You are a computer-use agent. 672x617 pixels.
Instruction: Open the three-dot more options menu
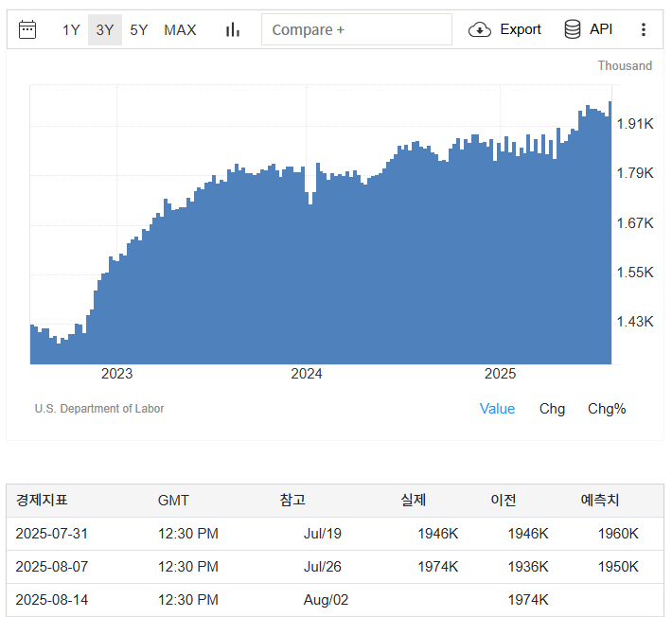pyautogui.click(x=644, y=29)
